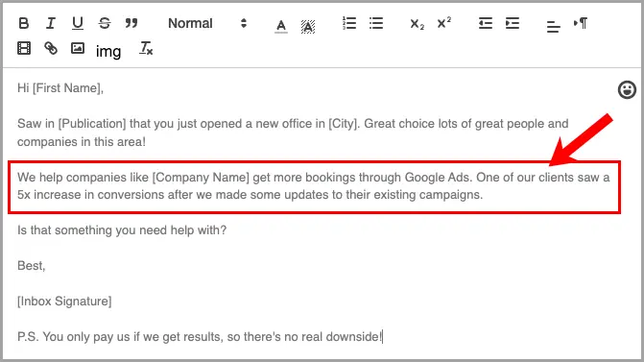
Task: Insert a blockquote
Action: pyautogui.click(x=131, y=23)
